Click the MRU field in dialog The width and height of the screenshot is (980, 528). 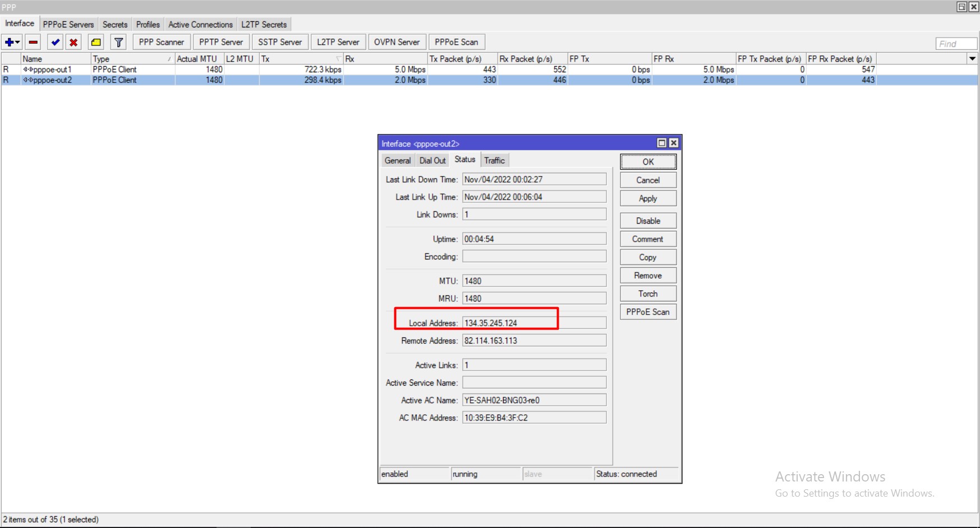[534, 298]
